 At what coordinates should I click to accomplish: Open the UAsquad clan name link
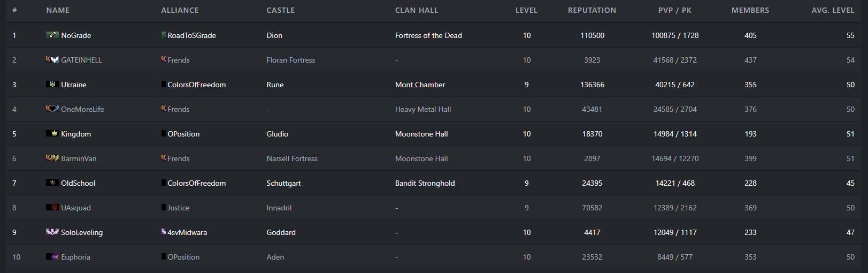[76, 208]
